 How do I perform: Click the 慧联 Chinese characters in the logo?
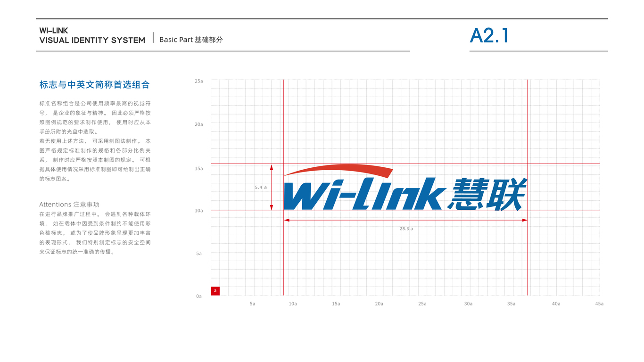(x=487, y=194)
